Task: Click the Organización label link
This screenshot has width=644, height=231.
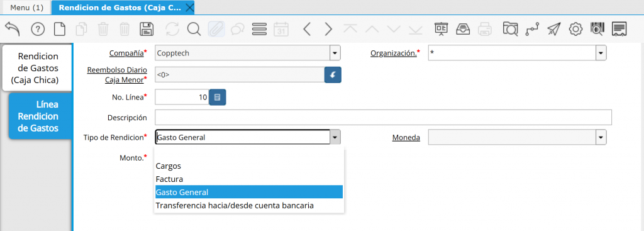Action: coord(394,53)
